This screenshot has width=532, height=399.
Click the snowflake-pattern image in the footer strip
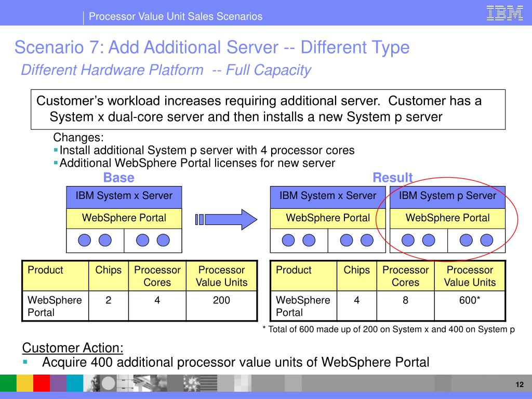(x=191, y=383)
